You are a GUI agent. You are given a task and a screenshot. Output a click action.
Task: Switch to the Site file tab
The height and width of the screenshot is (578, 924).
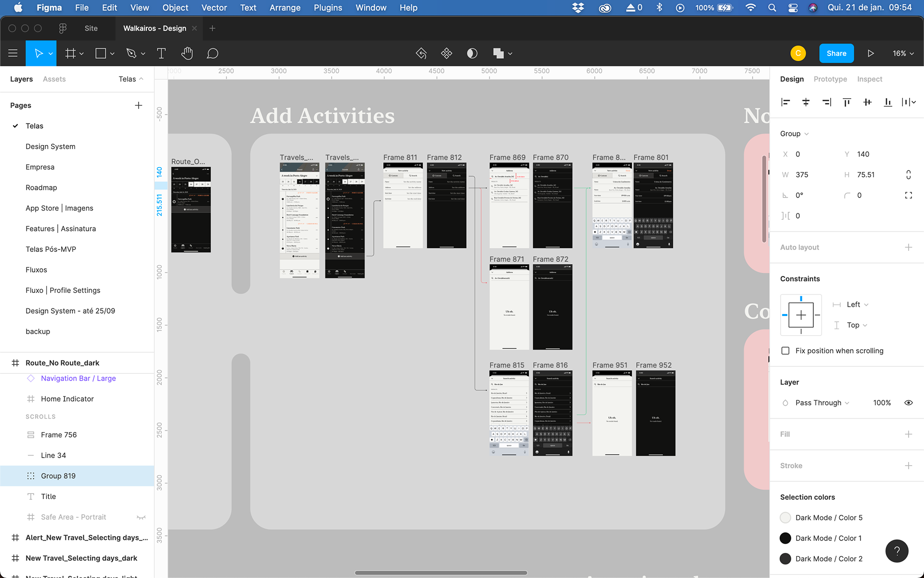[91, 28]
